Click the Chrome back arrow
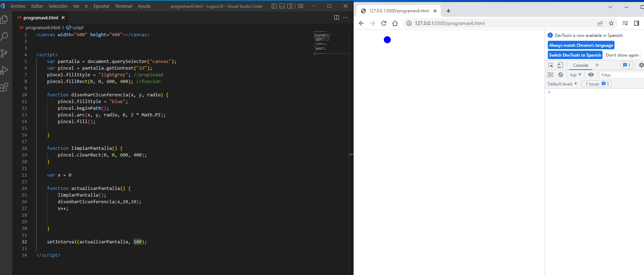Image resolution: width=644 pixels, height=275 pixels. click(x=361, y=23)
